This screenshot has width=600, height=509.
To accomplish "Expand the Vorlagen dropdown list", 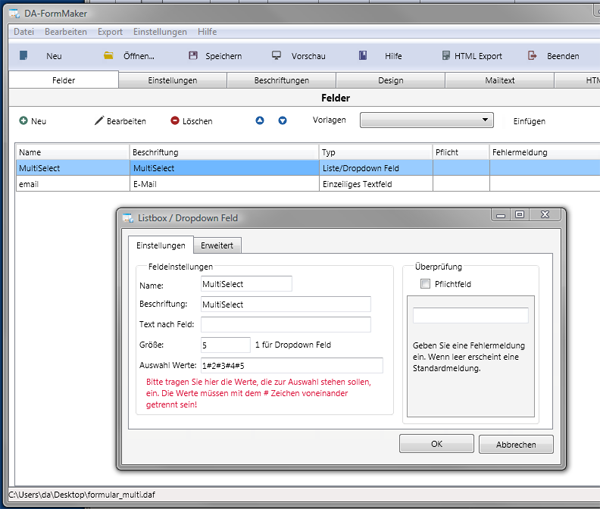I will pyautogui.click(x=486, y=120).
